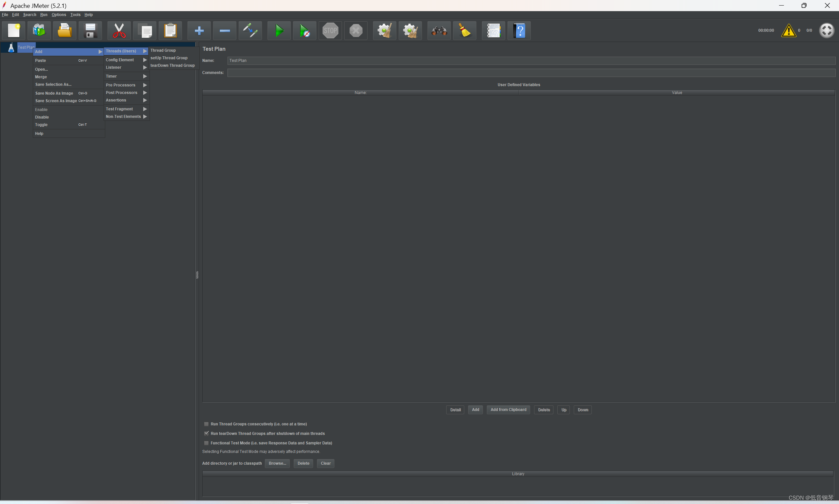The height and width of the screenshot is (504, 839).
Task: Click the Add variable button
Action: coord(475,409)
